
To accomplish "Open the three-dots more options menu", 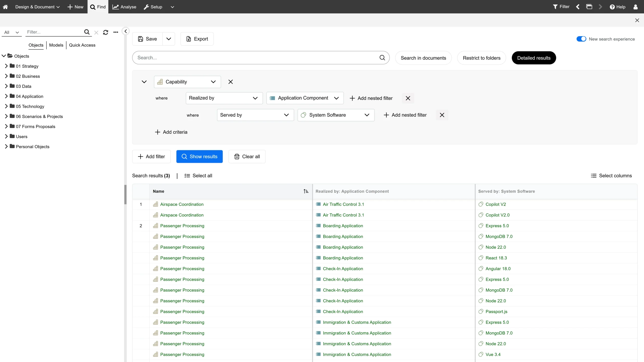I will click(x=116, y=32).
